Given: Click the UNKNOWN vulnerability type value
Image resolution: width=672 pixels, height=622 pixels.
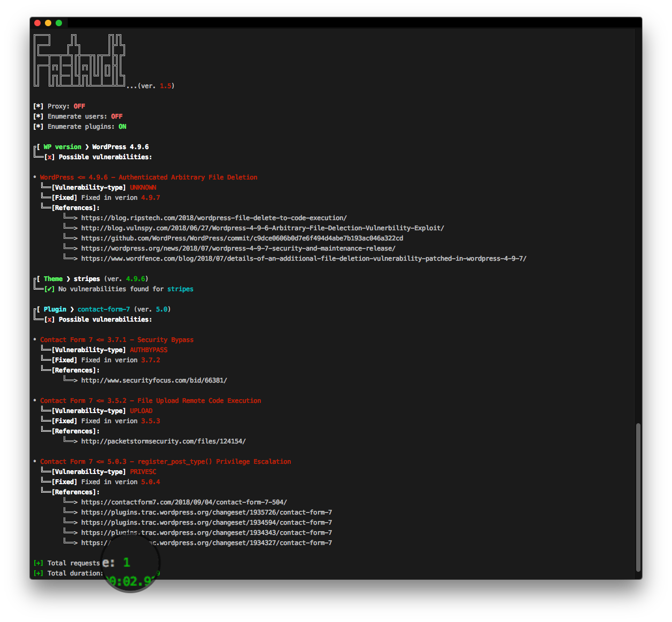Looking at the screenshot, I should click(x=143, y=188).
